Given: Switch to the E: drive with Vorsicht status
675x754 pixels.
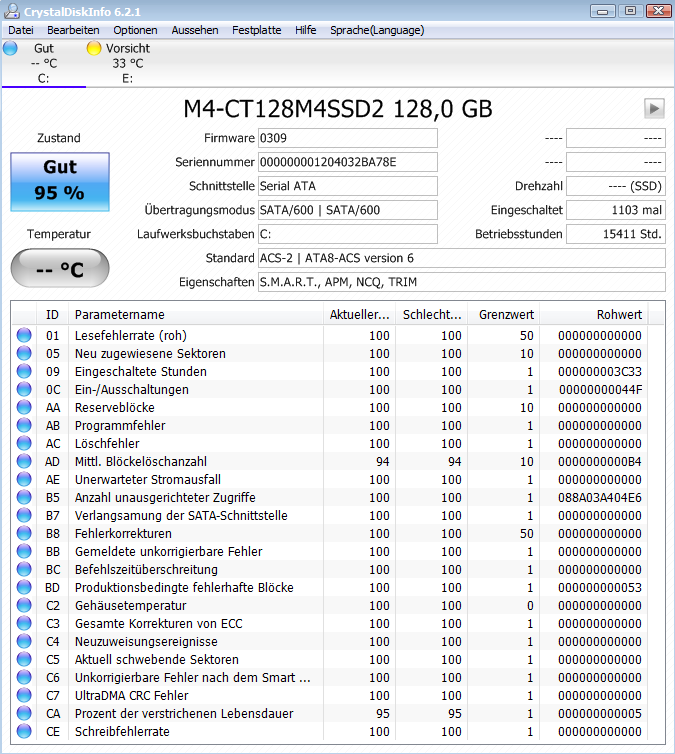Looking at the screenshot, I should (127, 63).
